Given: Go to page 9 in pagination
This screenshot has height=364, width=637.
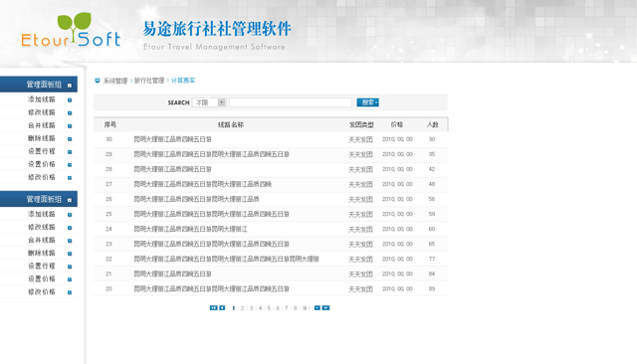Looking at the screenshot, I should [x=305, y=308].
